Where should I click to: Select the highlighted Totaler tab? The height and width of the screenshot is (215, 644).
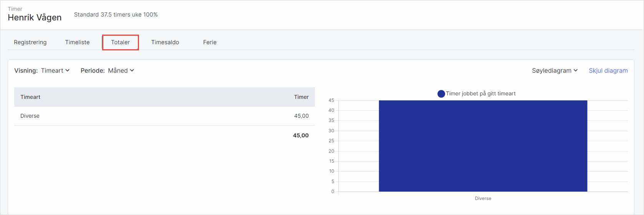pos(120,42)
